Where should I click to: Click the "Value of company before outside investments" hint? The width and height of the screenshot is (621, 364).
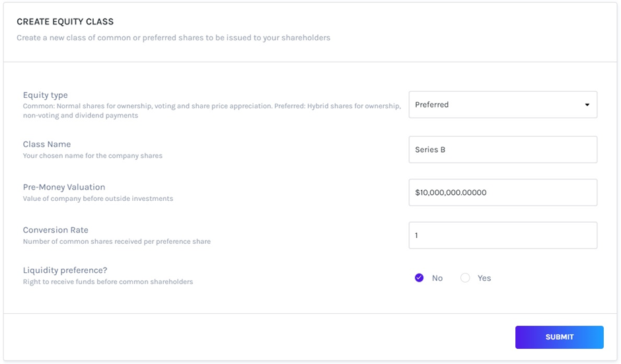pyautogui.click(x=98, y=199)
